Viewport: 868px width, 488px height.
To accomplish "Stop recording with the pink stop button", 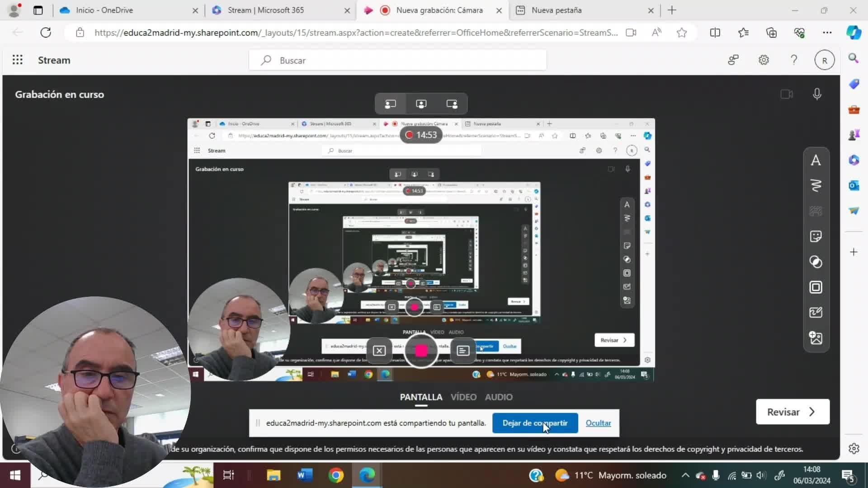I will tap(421, 351).
